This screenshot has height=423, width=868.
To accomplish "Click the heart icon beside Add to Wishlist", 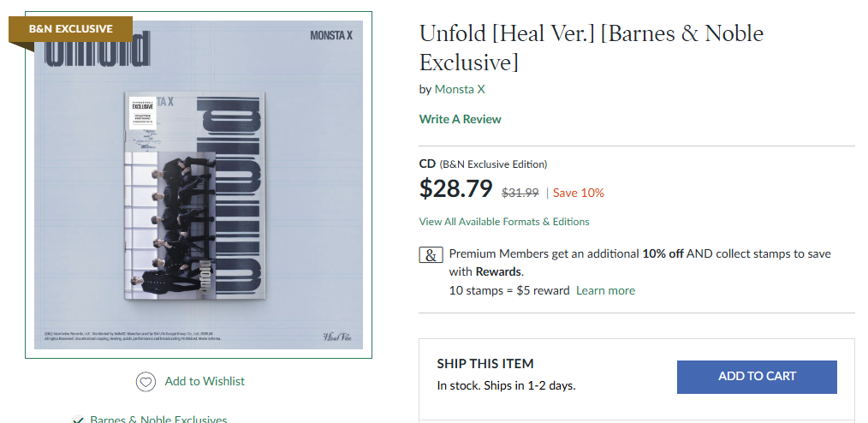I will (146, 382).
